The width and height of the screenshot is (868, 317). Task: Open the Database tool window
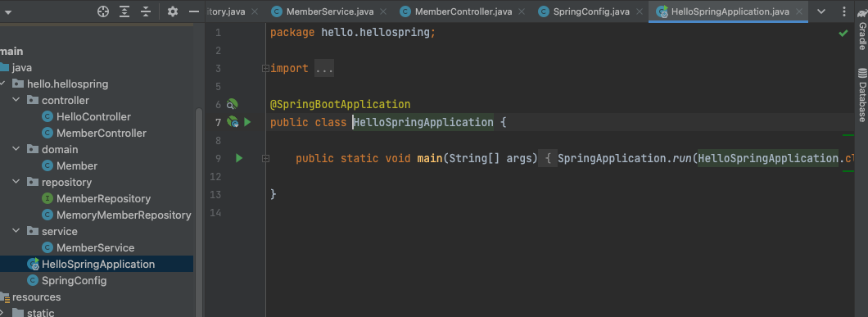point(862,94)
